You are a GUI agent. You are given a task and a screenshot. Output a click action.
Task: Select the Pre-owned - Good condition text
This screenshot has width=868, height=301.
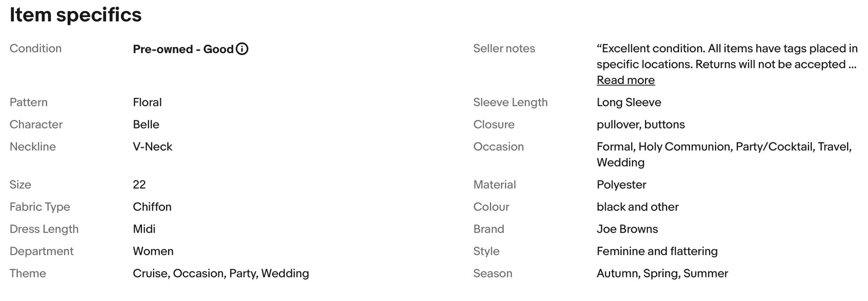click(x=183, y=49)
